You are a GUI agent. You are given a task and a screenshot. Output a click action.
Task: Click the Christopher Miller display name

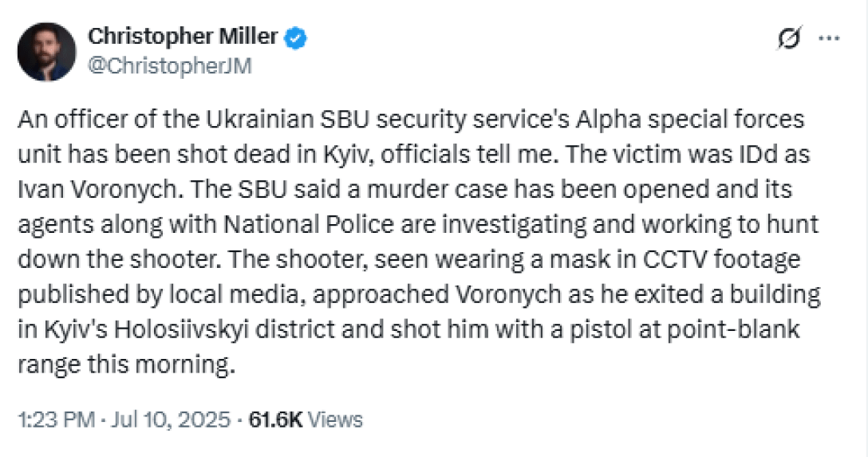183,37
